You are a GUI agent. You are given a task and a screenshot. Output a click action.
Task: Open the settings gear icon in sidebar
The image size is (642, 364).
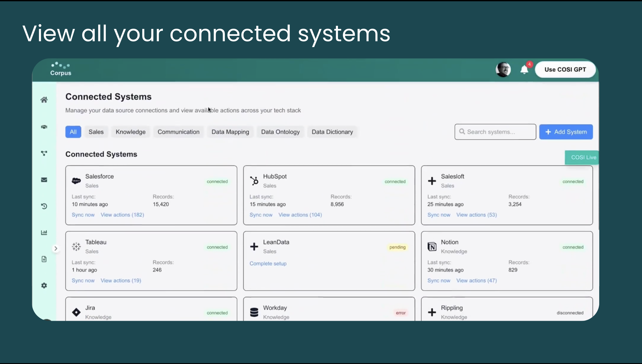pyautogui.click(x=44, y=286)
